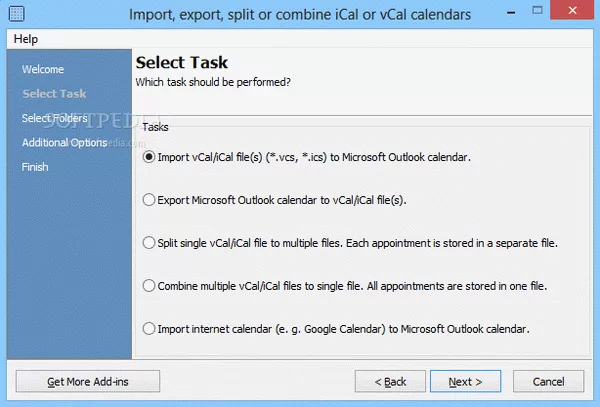The height and width of the screenshot is (407, 600).
Task: Go to the Finish step in sidebar
Action: point(35,167)
